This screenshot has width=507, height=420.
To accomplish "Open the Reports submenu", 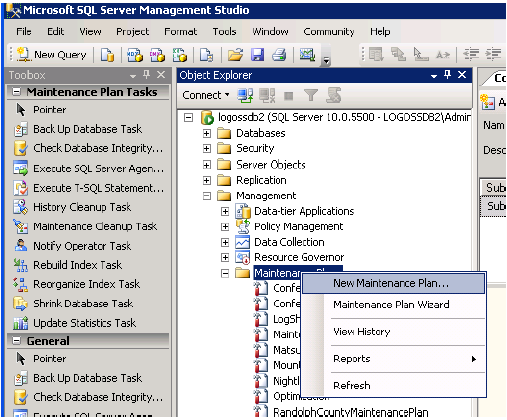I will point(393,359).
